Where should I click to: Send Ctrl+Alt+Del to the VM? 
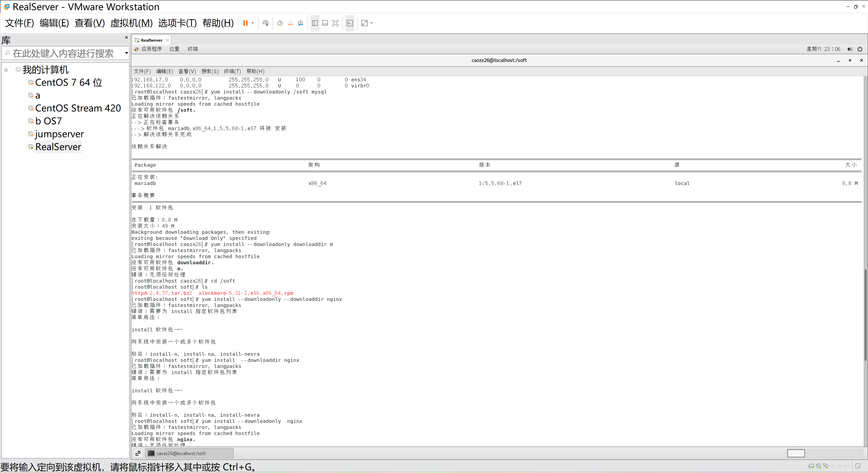[x=265, y=23]
